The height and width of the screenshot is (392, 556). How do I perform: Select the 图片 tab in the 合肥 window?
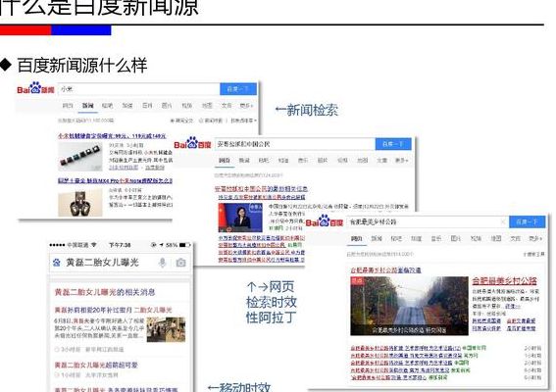[x=456, y=238]
